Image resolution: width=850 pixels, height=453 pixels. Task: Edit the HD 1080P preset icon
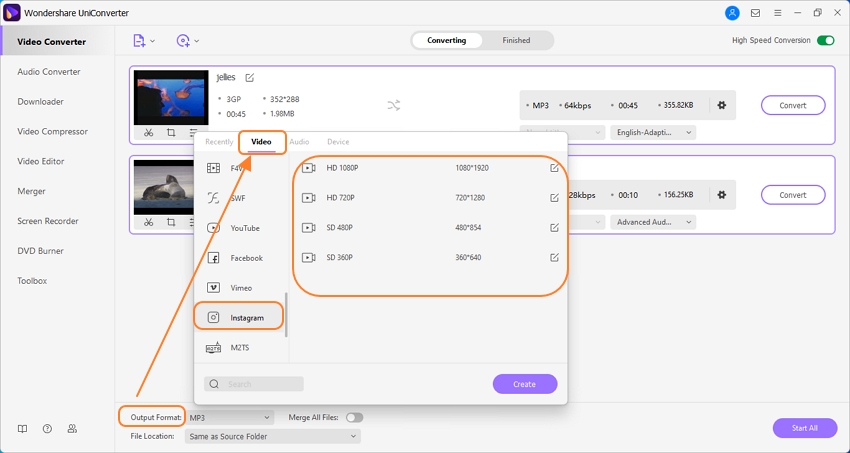click(x=554, y=168)
